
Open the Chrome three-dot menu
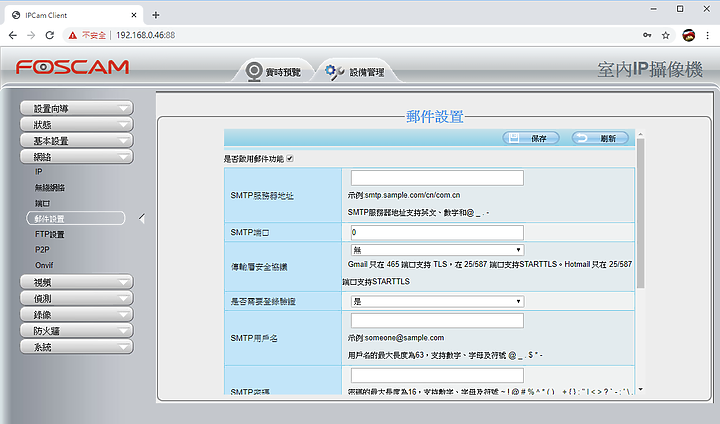coord(707,35)
